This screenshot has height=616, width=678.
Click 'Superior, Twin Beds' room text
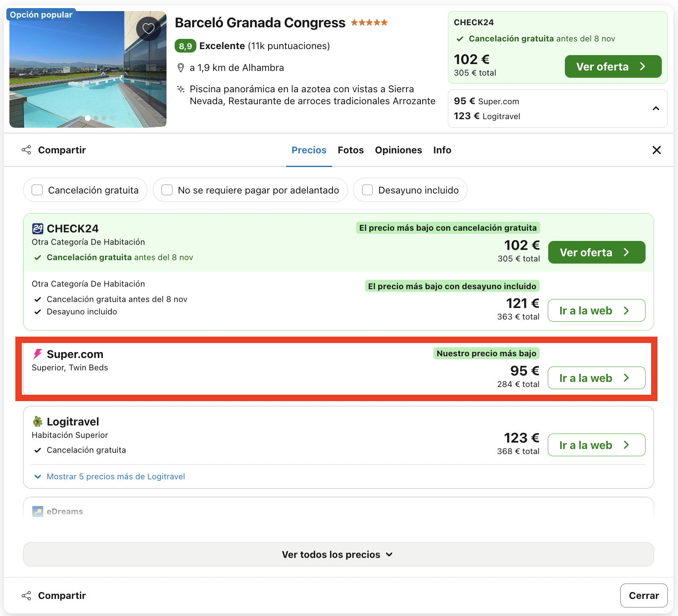[x=70, y=368]
